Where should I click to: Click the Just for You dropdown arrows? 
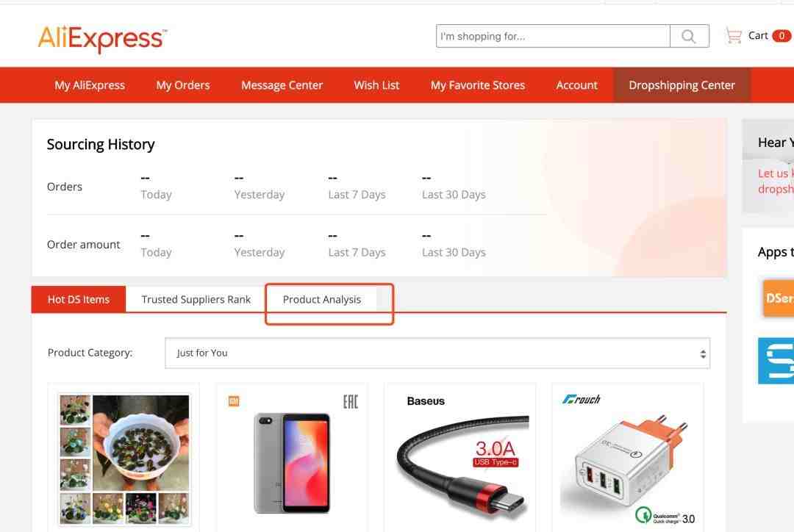coord(703,354)
